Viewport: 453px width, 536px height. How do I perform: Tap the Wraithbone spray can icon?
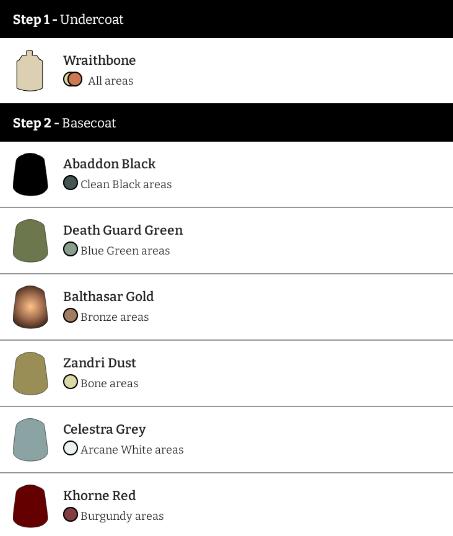29,71
